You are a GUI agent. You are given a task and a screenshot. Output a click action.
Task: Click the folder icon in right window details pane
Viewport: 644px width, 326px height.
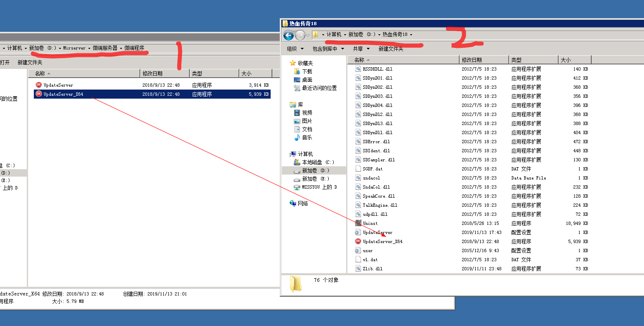[x=295, y=283]
